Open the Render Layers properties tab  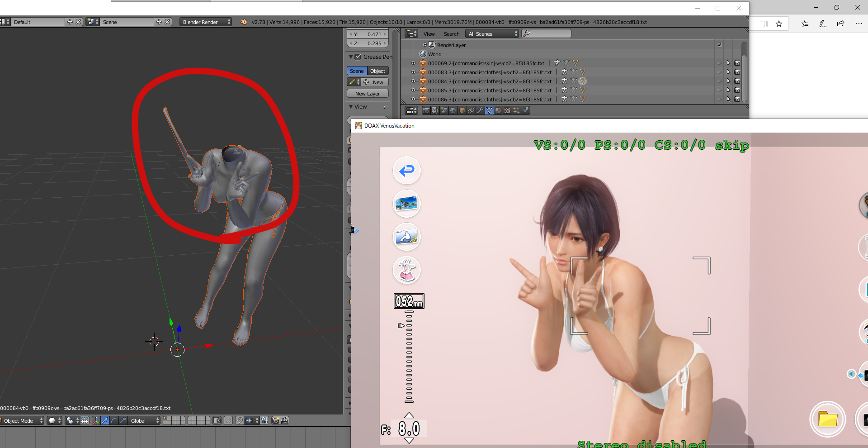point(435,110)
